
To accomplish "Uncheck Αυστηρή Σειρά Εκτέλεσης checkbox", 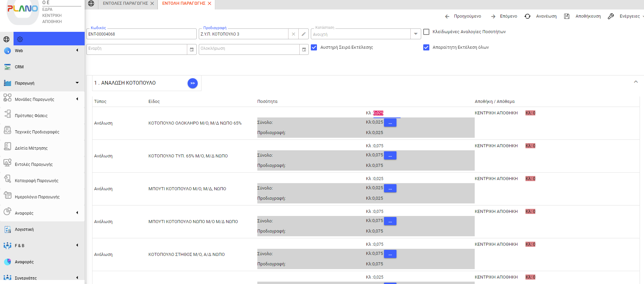I will (314, 47).
